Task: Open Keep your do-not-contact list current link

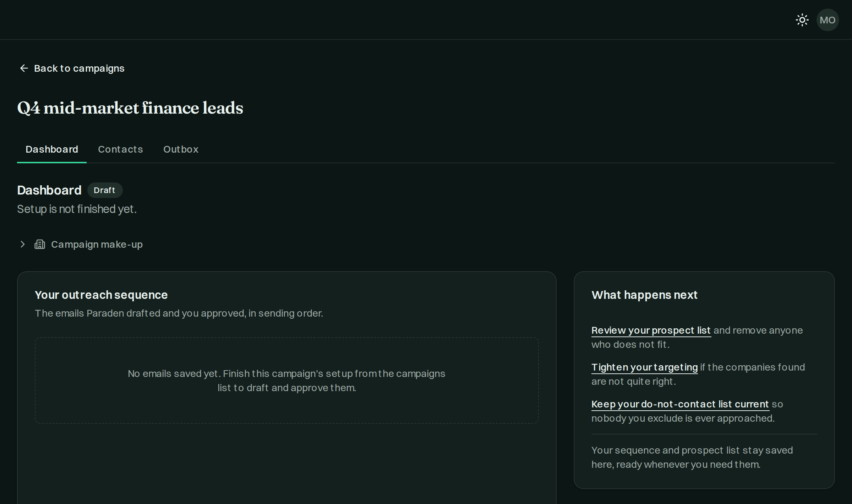Action: coord(680,404)
